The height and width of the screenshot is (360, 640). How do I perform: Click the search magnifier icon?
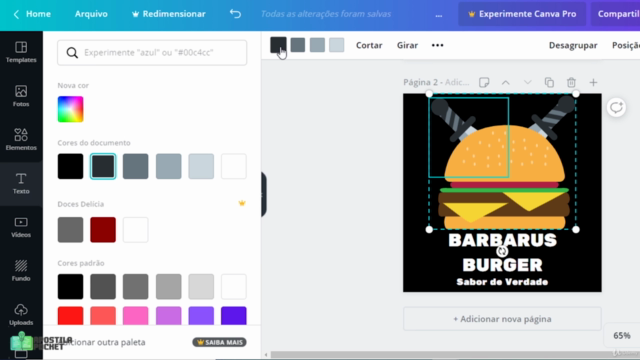[x=72, y=53]
